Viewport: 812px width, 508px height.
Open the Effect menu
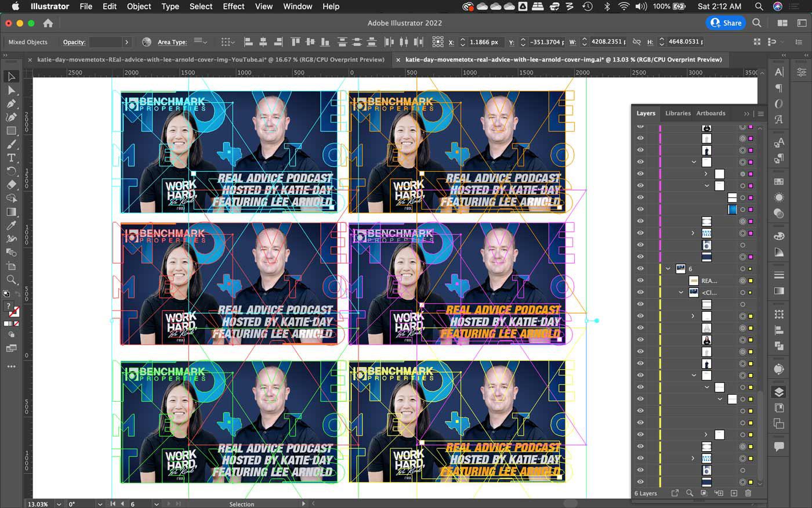pos(233,6)
